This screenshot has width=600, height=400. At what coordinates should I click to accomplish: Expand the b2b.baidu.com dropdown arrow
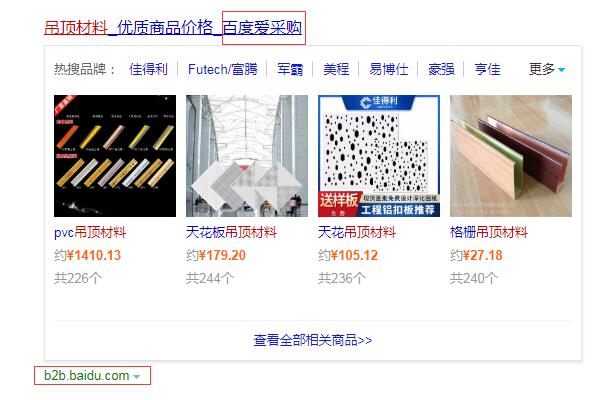[x=137, y=376]
